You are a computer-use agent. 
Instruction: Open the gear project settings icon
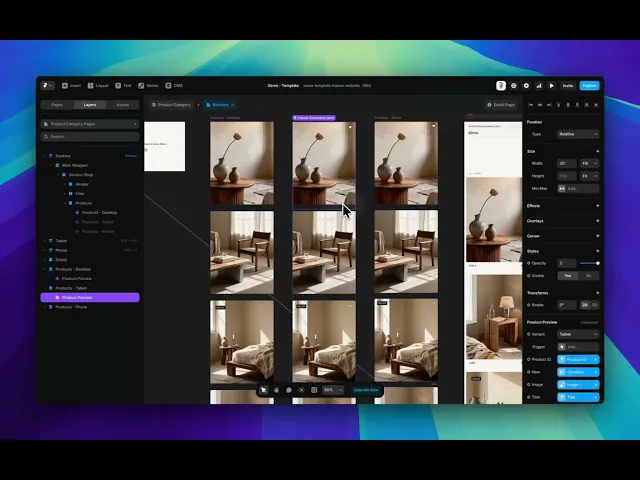click(526, 86)
